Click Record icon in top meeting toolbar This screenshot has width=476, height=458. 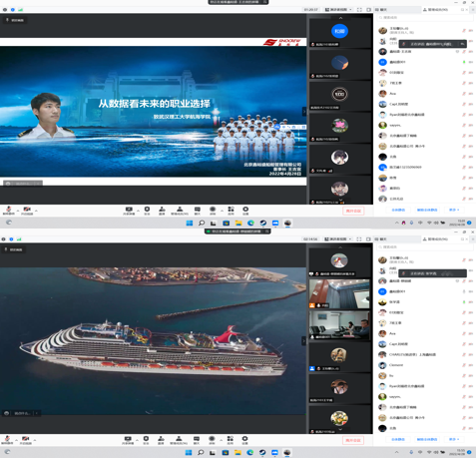[x=213, y=211]
